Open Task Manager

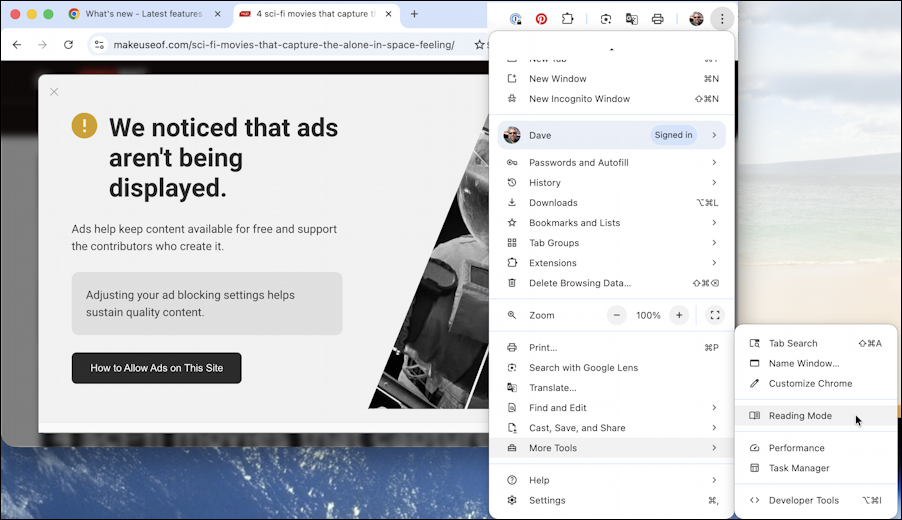816,468
